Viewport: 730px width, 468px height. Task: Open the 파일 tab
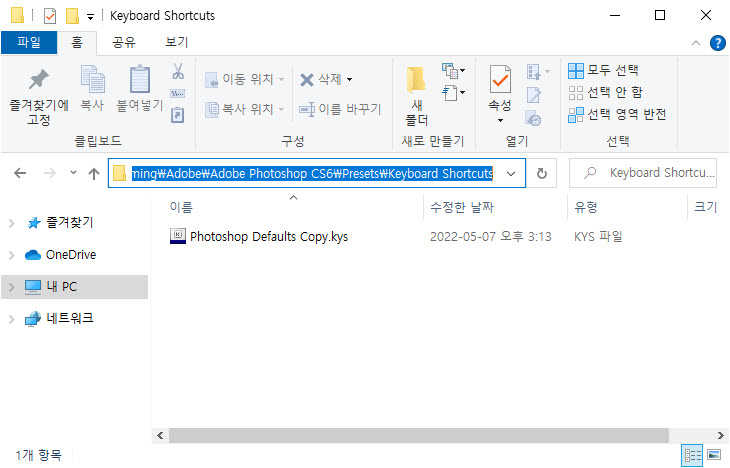(x=29, y=42)
